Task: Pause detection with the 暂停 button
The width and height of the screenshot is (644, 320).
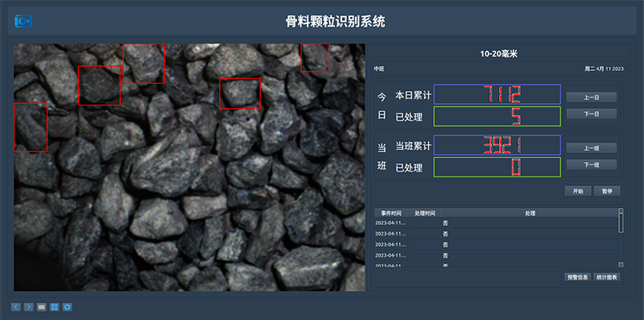Action: coord(607,191)
